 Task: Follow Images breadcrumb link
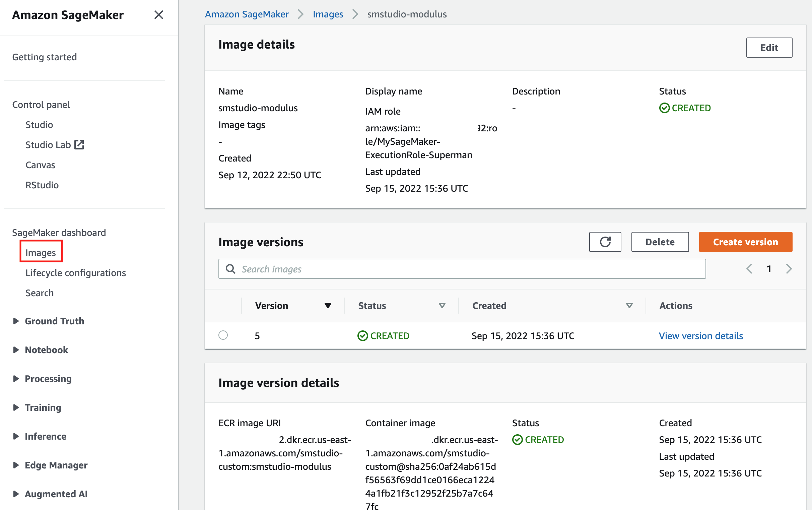[x=328, y=14]
